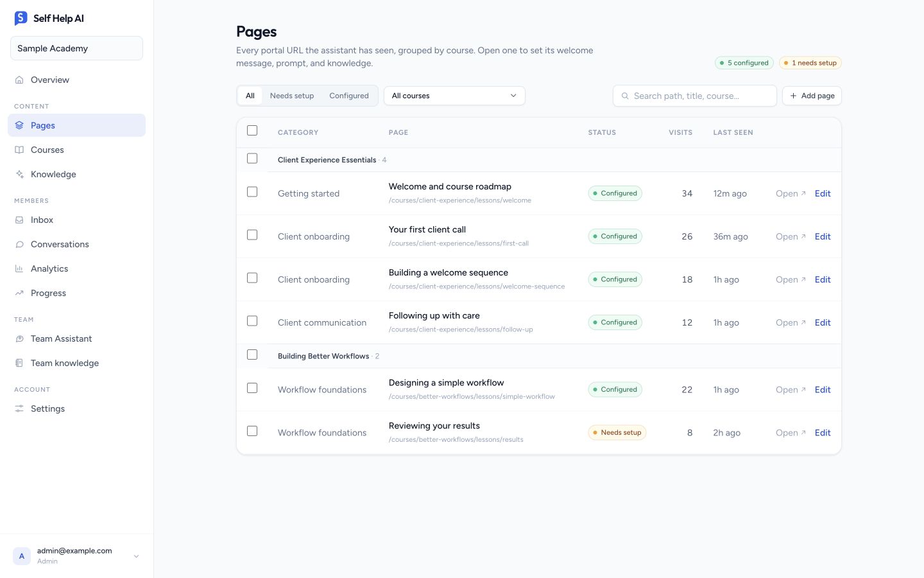Select the All filter tab
This screenshot has width=924, height=578.
[250, 96]
